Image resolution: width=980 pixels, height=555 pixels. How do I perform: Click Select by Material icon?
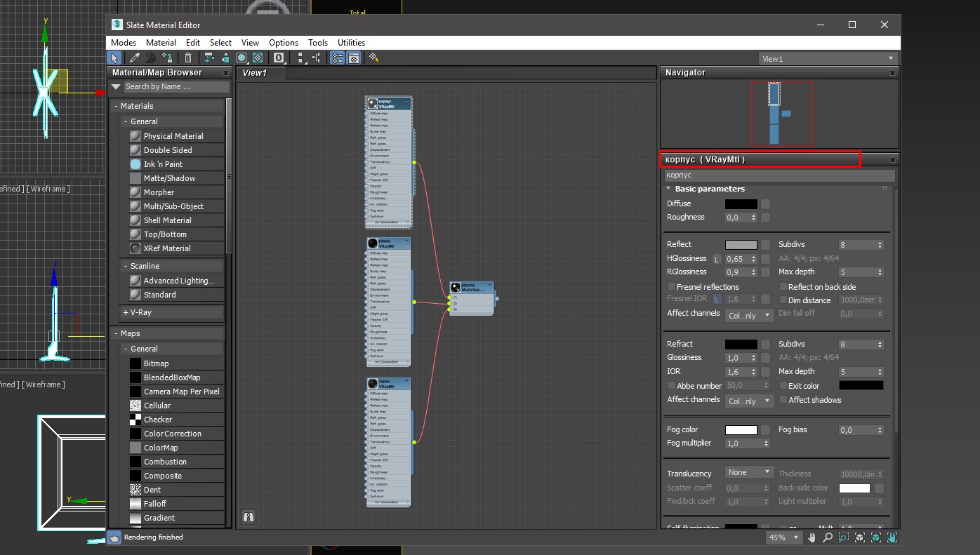pos(374,58)
